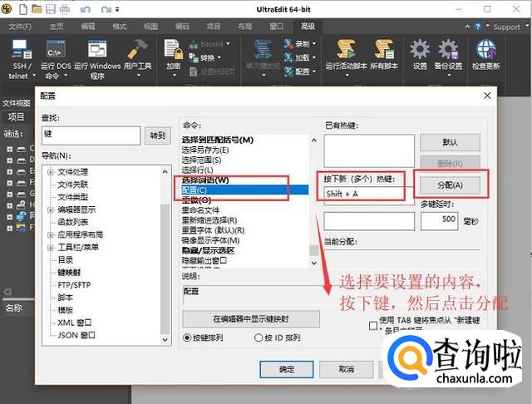The image size is (532, 404).
Task: Expand the 编辑器显示 tree node
Action: coord(51,209)
